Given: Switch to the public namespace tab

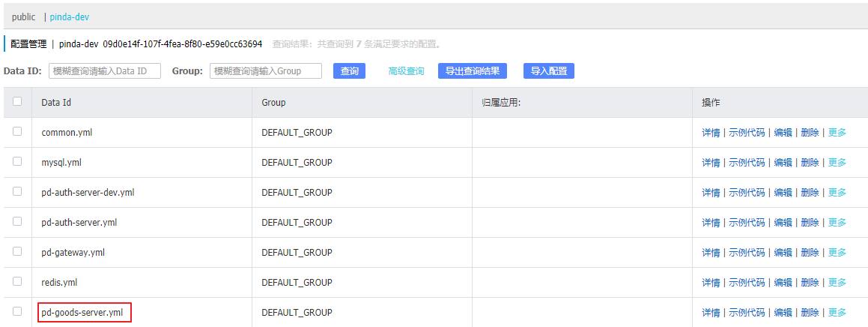Looking at the screenshot, I should (x=23, y=16).
